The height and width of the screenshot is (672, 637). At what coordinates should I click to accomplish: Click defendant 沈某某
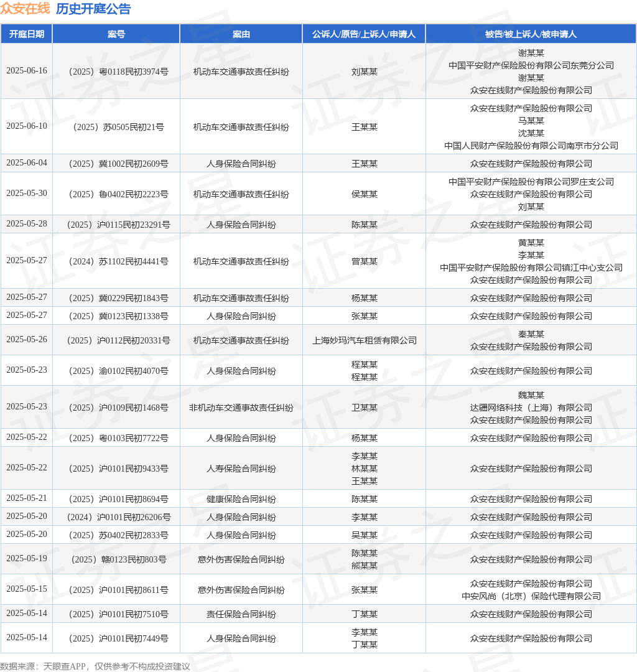(531, 133)
